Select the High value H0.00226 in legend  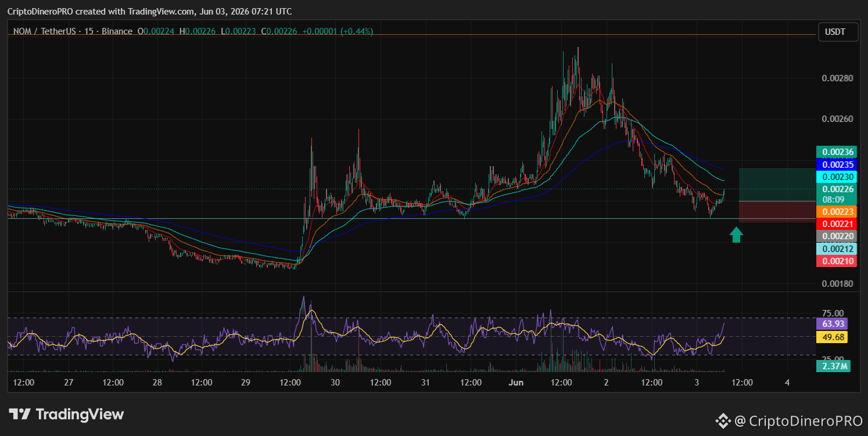click(x=199, y=31)
